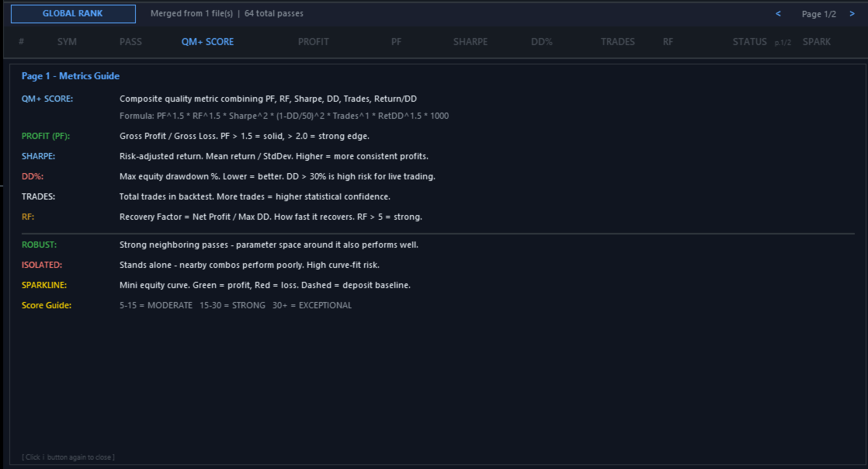Click the GLOBAL RANK button
Image resolution: width=868 pixels, height=469 pixels.
tap(73, 14)
